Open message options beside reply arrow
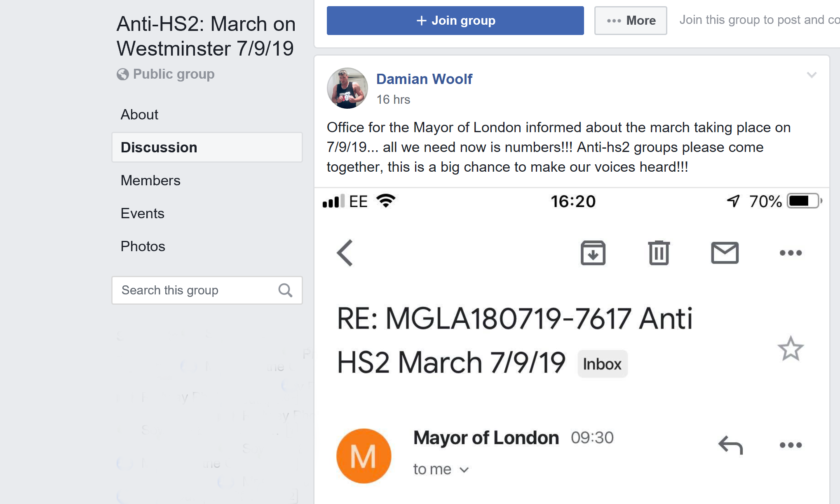The height and width of the screenshot is (504, 840). [791, 445]
